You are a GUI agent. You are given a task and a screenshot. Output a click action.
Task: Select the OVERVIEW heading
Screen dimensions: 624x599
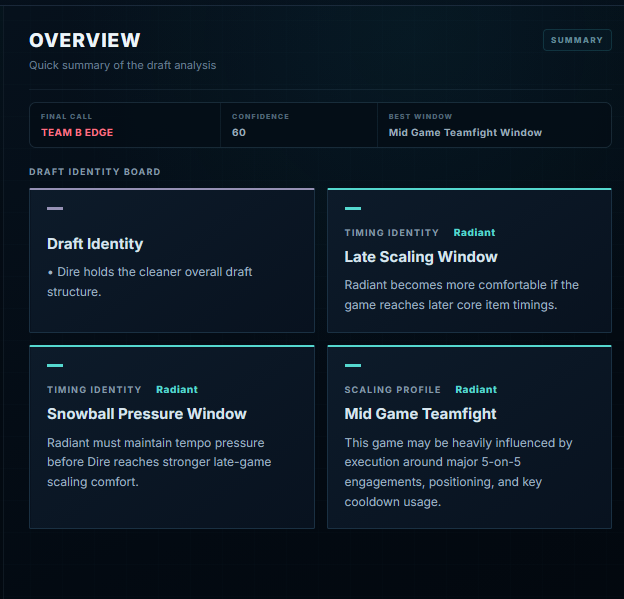(84, 40)
